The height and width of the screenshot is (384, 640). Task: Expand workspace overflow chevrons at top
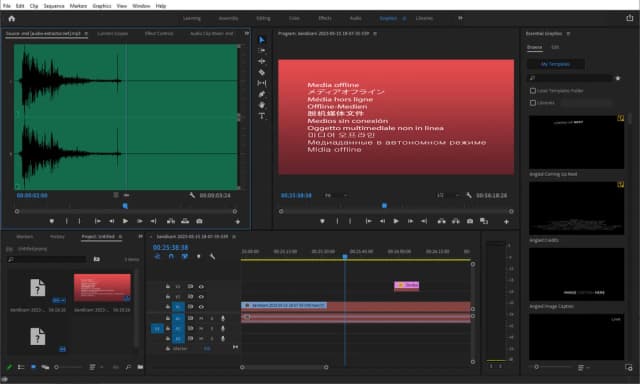click(x=460, y=18)
